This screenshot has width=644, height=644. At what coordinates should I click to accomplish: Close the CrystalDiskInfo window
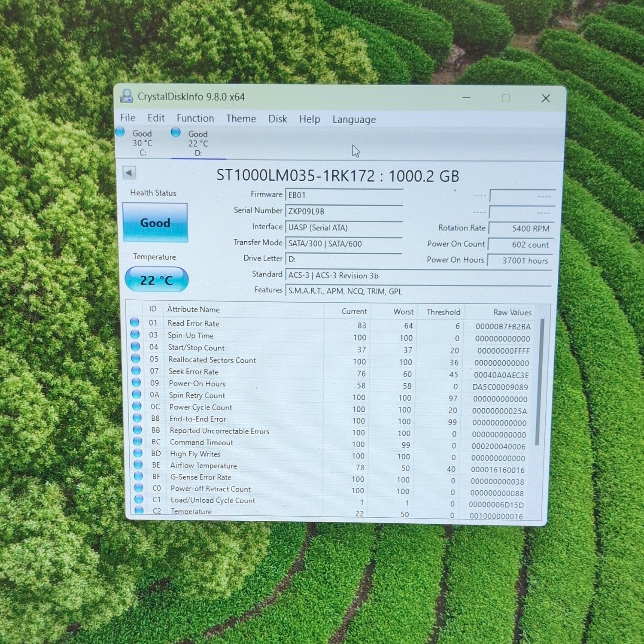point(546,98)
